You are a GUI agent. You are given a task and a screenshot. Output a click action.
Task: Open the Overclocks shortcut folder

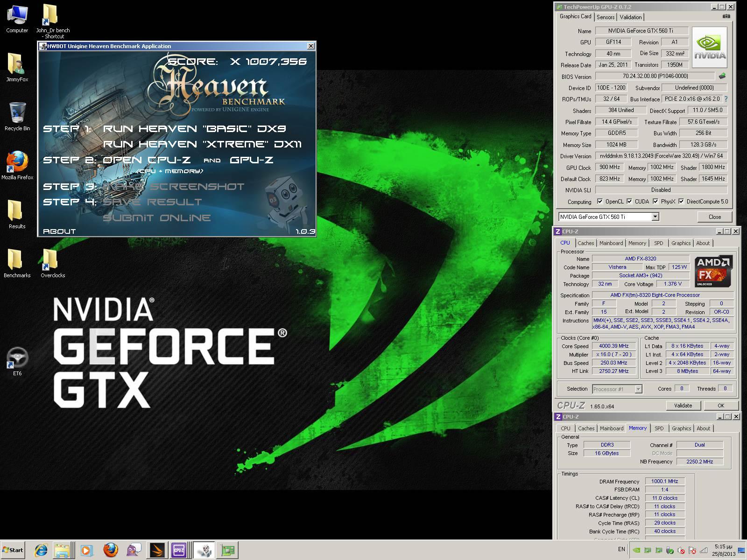[x=53, y=264]
